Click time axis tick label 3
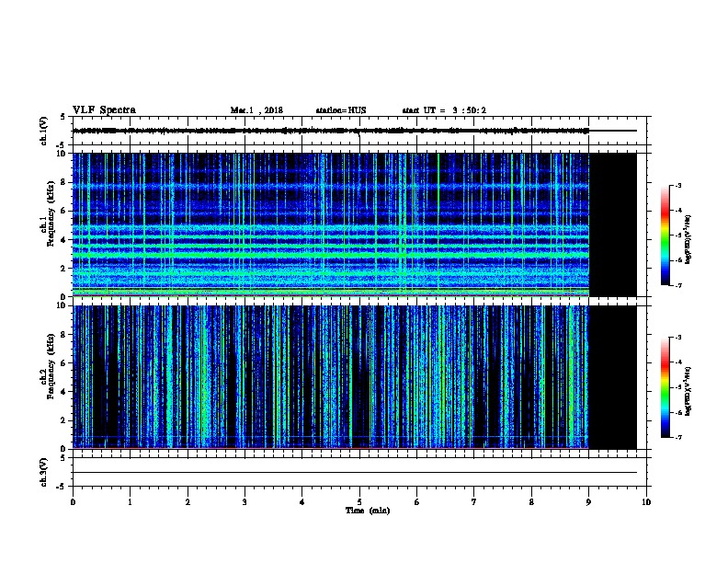Screen dimensions: 728x563 (x=245, y=502)
